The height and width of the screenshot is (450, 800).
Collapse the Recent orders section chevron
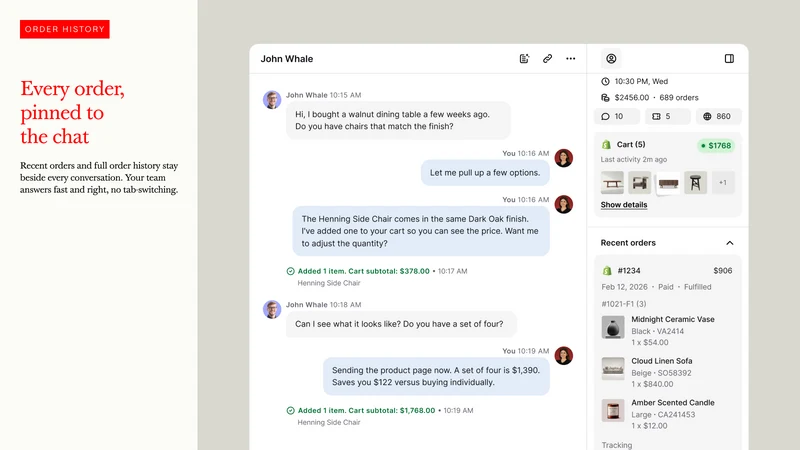(x=730, y=243)
